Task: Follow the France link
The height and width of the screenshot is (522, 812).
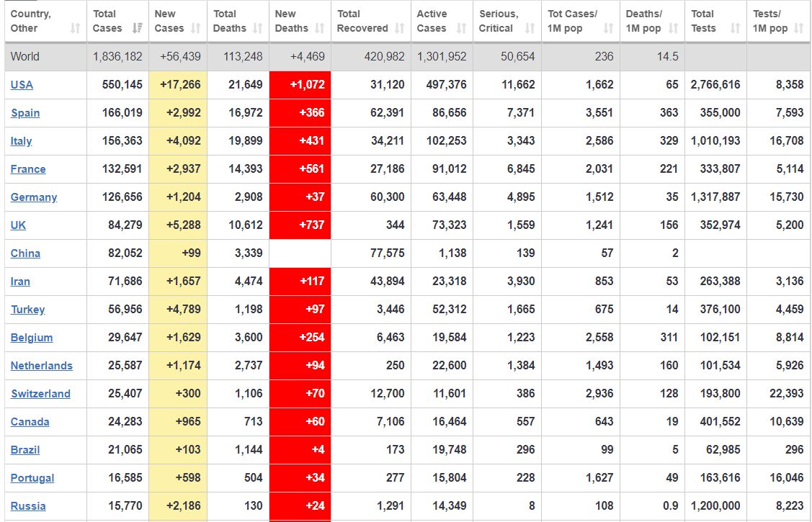Action: point(28,169)
